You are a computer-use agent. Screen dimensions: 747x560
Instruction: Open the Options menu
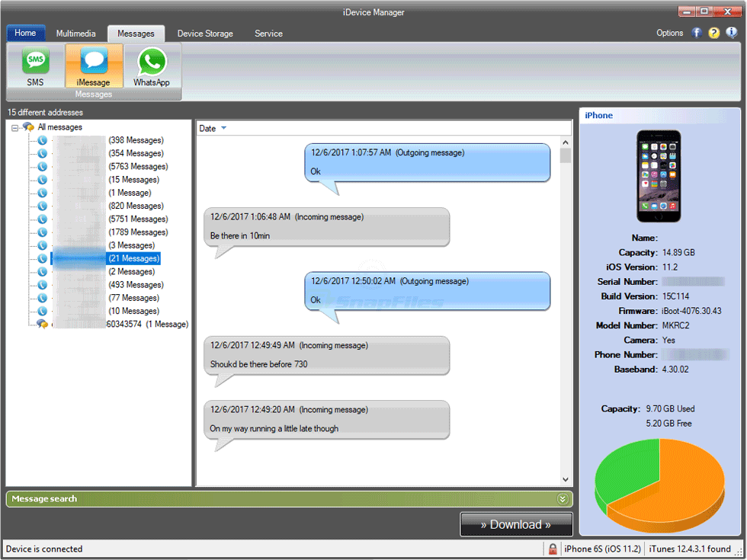click(x=669, y=33)
